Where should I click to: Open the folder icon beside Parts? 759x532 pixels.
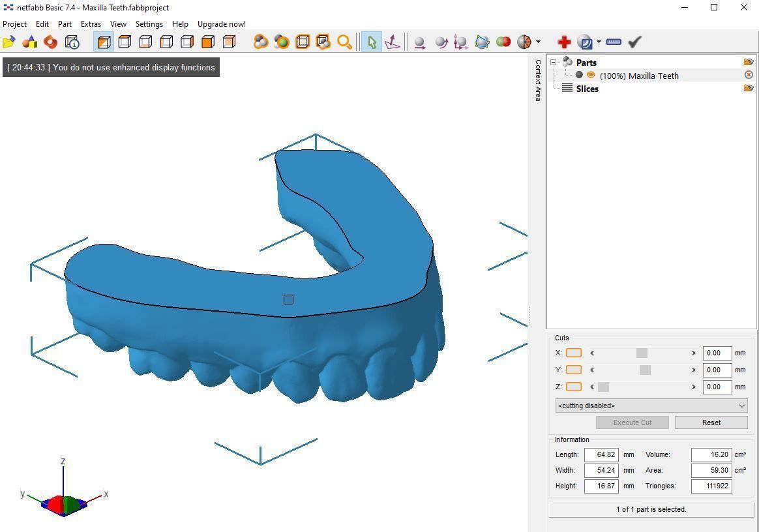749,62
